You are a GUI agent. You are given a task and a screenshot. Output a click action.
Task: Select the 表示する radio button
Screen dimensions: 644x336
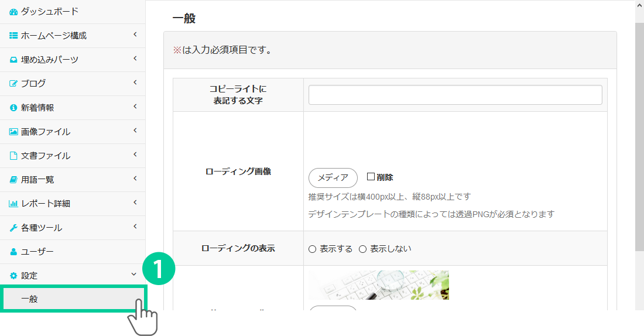(x=313, y=249)
